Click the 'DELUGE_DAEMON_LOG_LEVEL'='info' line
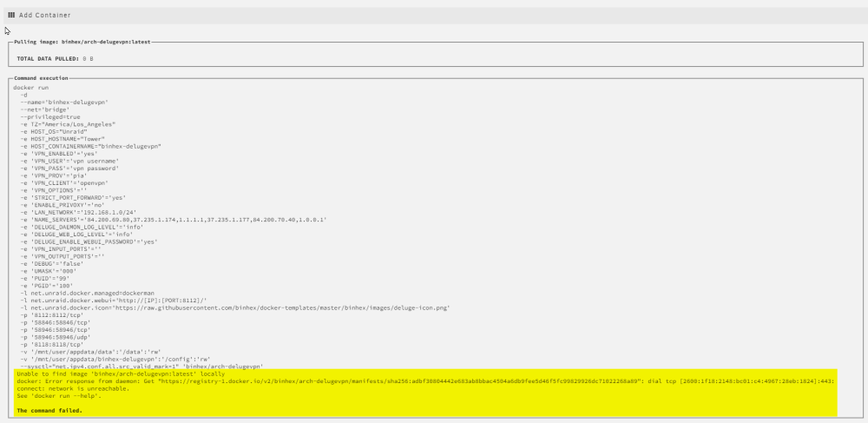This screenshot has width=868, height=423. coord(82,227)
